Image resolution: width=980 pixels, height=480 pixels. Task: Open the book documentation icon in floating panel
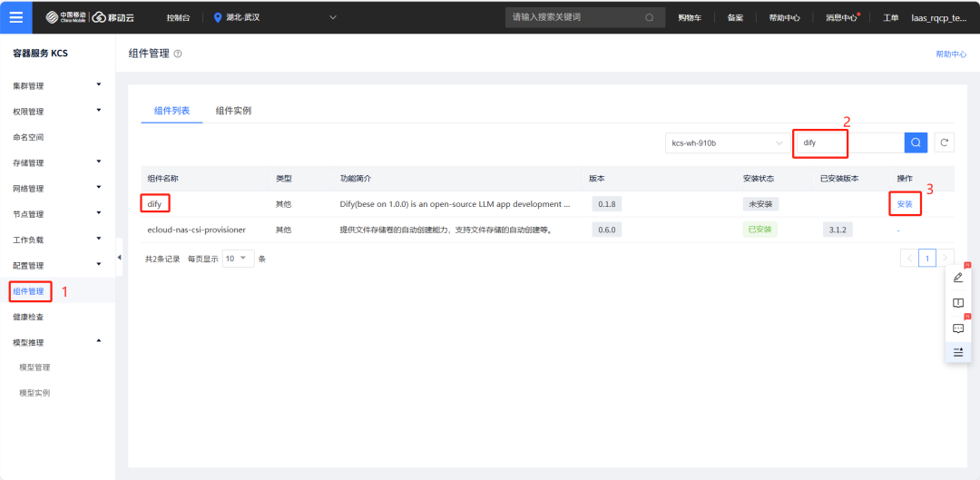coord(958,303)
